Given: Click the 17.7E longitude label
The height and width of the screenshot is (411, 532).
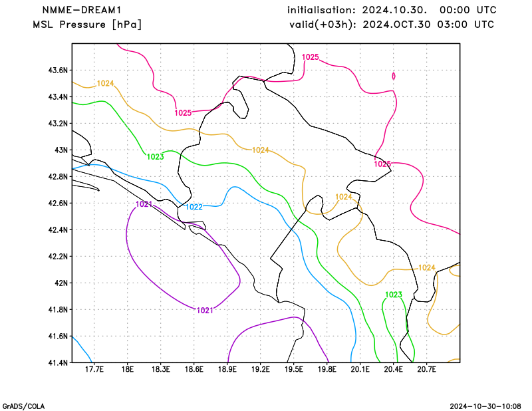Looking at the screenshot, I should [94, 370].
